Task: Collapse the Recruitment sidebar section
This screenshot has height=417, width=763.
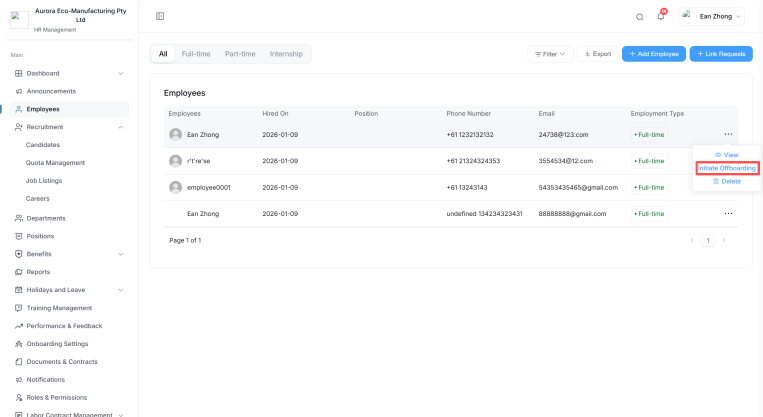Action: point(121,127)
